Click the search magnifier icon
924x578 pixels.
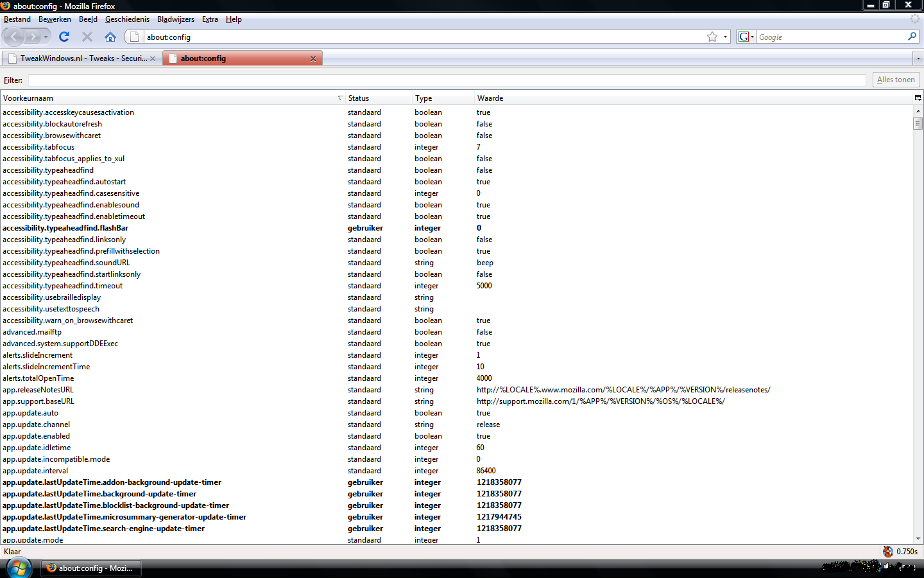tap(912, 37)
